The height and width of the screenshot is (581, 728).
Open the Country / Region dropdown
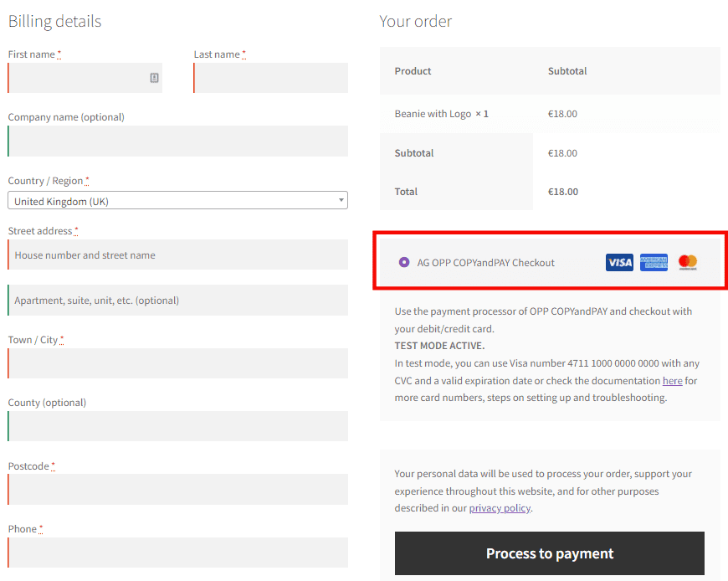click(x=178, y=200)
